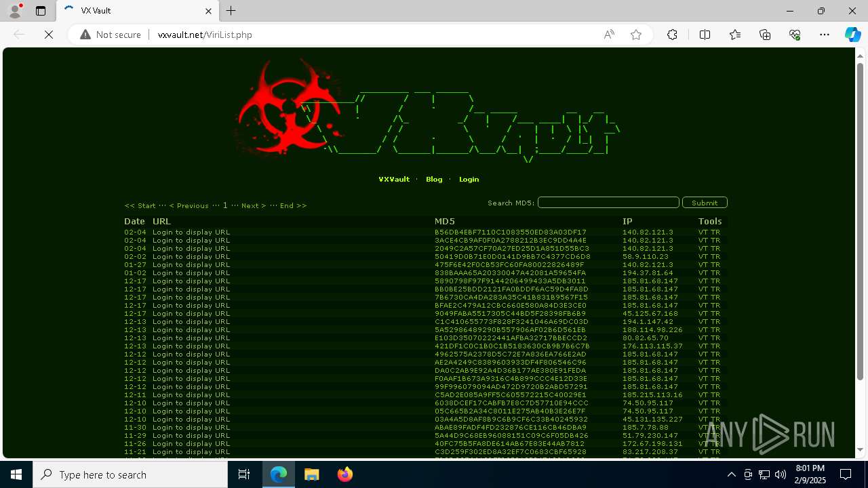Close the VX Vault tab
Viewport: 868px width, 488px height.
tap(209, 11)
